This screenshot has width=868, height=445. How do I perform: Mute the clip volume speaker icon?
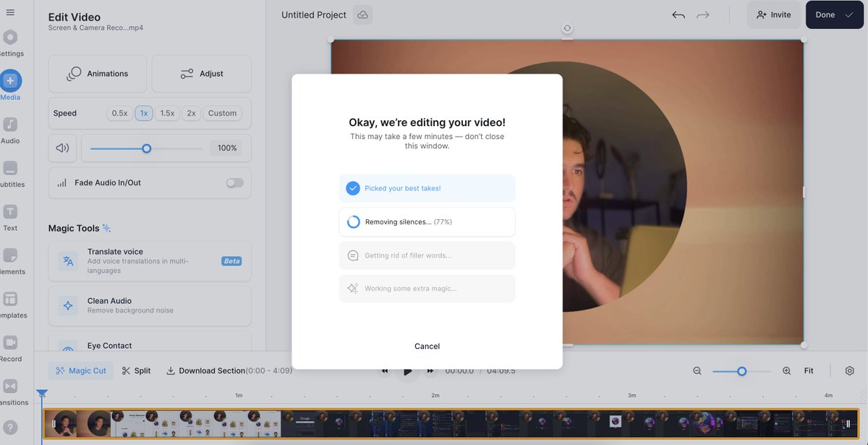pyautogui.click(x=62, y=148)
